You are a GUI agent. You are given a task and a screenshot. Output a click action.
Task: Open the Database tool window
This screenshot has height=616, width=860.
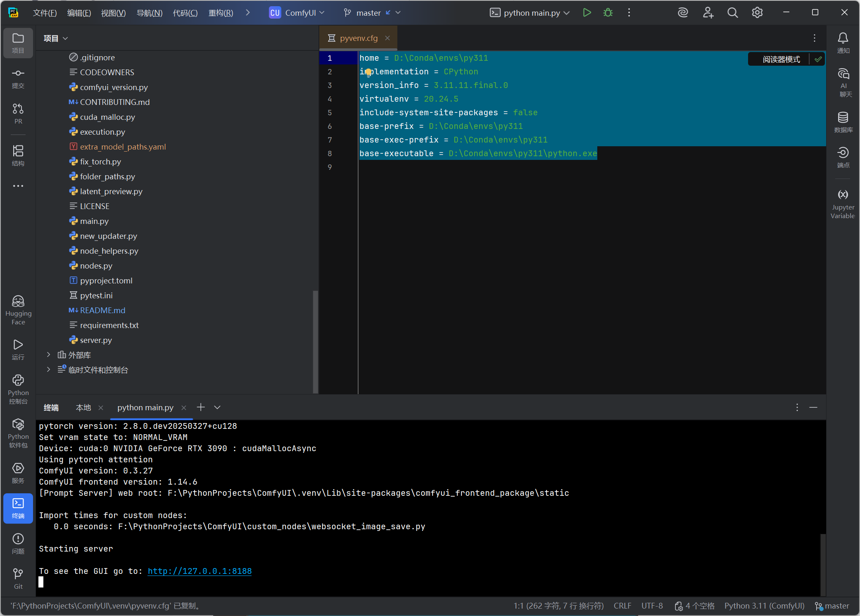tap(843, 122)
